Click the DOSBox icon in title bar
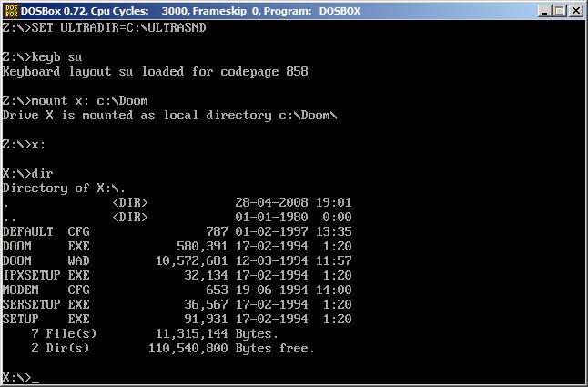The width and height of the screenshot is (588, 387). tap(11, 11)
